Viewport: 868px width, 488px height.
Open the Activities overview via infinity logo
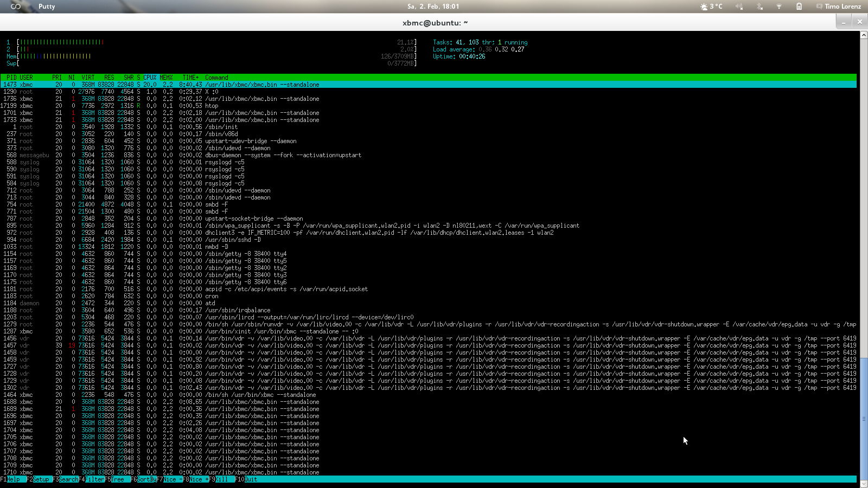[16, 7]
